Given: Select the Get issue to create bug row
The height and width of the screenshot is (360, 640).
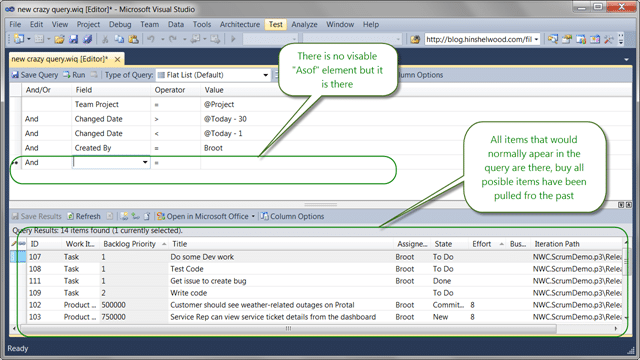Looking at the screenshot, I should 316,281.
